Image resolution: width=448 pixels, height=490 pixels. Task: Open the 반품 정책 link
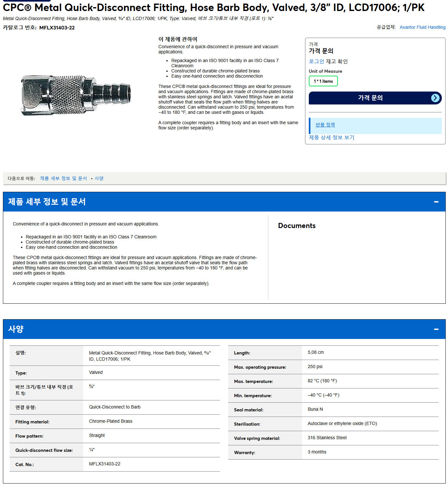pos(325,125)
